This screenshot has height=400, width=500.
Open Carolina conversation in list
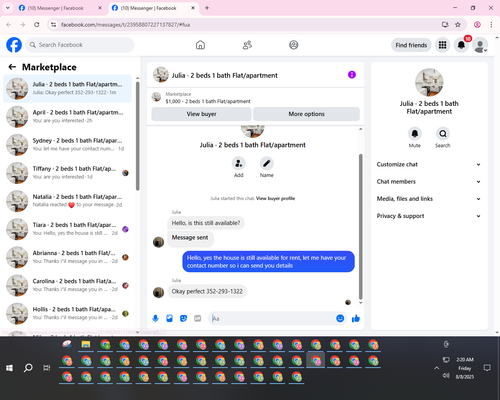67,285
